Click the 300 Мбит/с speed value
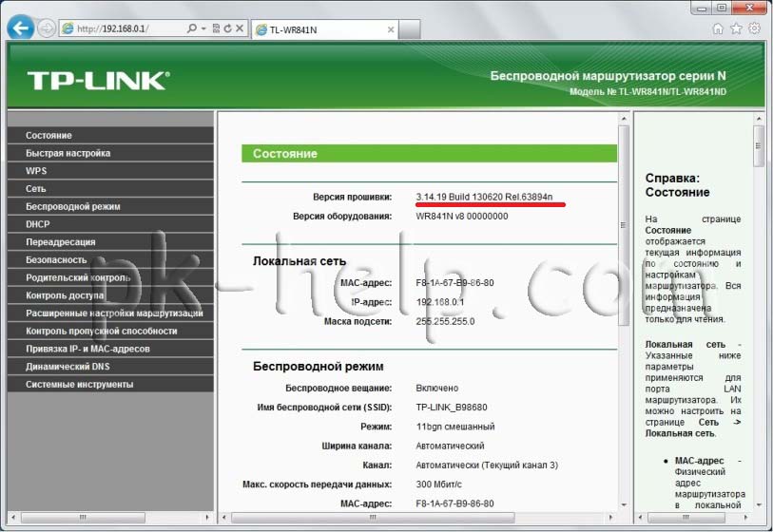773x532 pixels. (438, 484)
